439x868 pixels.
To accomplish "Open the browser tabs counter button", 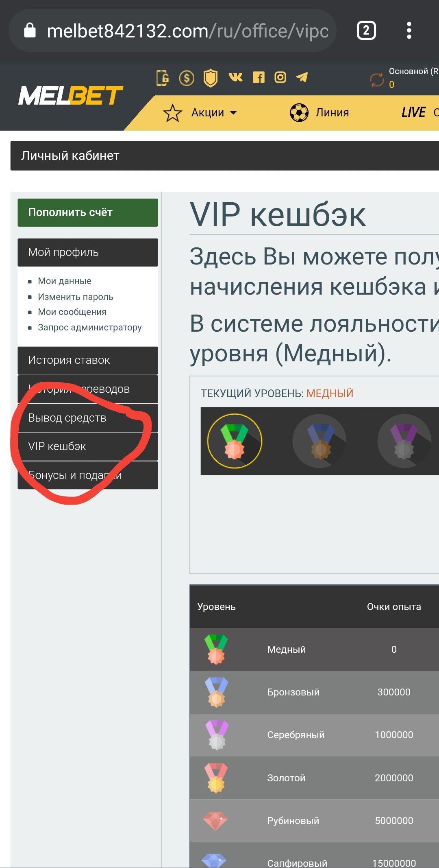I will click(x=366, y=31).
